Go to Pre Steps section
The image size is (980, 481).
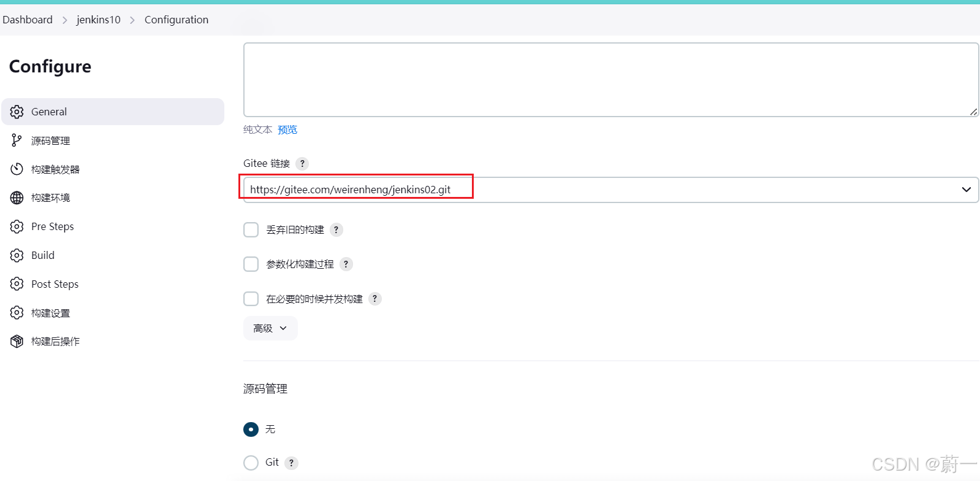click(113, 226)
